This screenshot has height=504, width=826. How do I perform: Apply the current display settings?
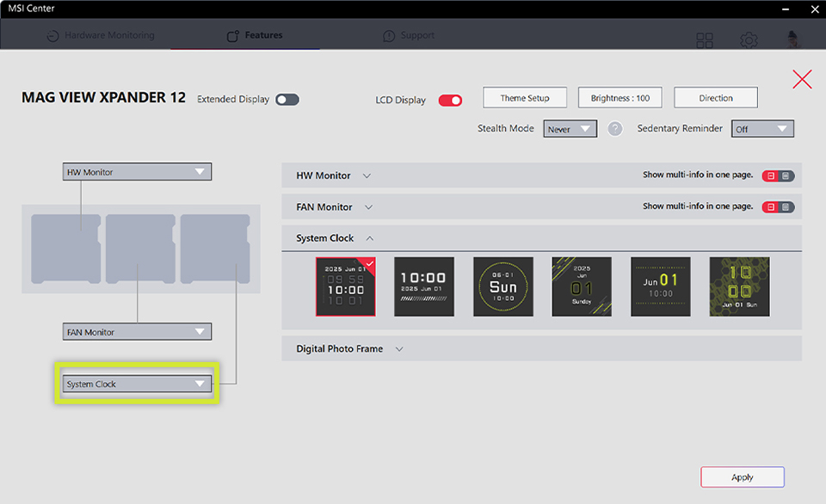pyautogui.click(x=743, y=477)
